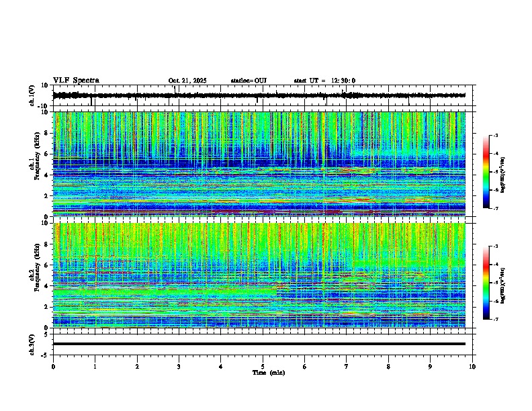Click the "4" kHz tick on ch.1 frequency axis
532x411 pixels.
coord(46,175)
